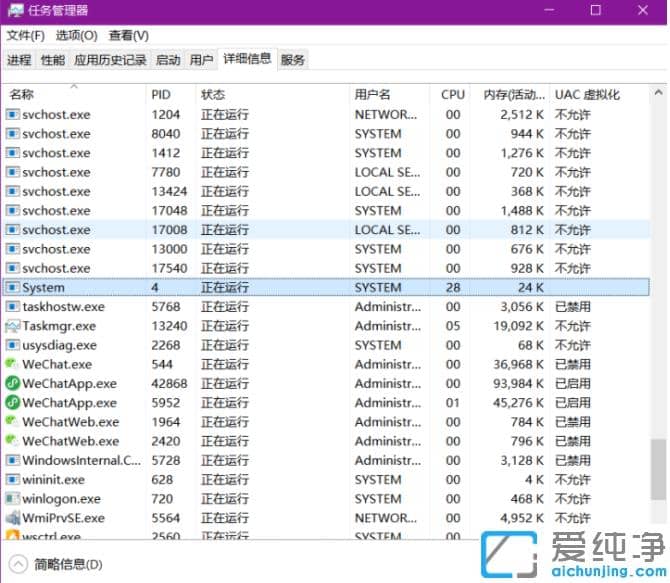Screen dimensions: 670x583
Task: Click icon of svchost.exe PID 13424
Action: coord(12,191)
